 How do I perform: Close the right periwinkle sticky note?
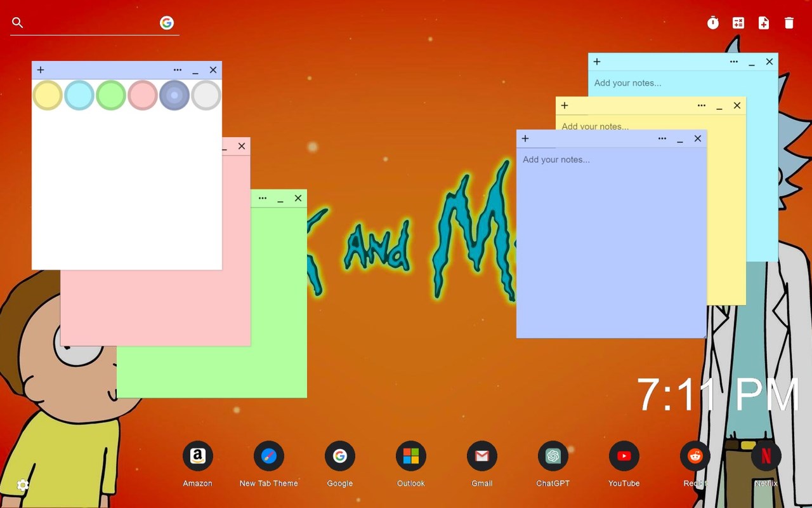(698, 138)
